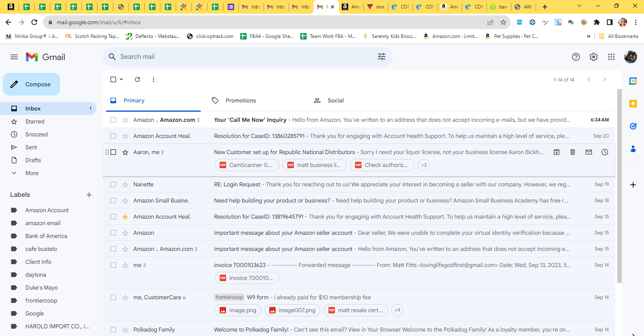Open the Gmail main menu hamburger icon
The width and height of the screenshot is (644, 336).
14,57
